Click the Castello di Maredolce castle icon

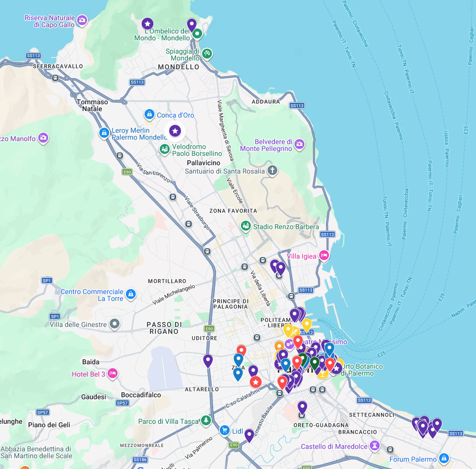tap(375, 446)
